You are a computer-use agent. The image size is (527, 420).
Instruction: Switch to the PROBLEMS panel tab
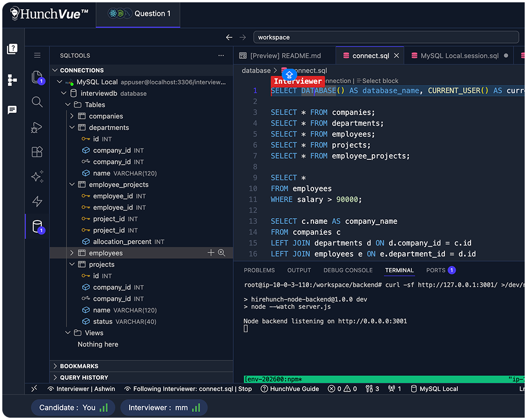coord(259,270)
